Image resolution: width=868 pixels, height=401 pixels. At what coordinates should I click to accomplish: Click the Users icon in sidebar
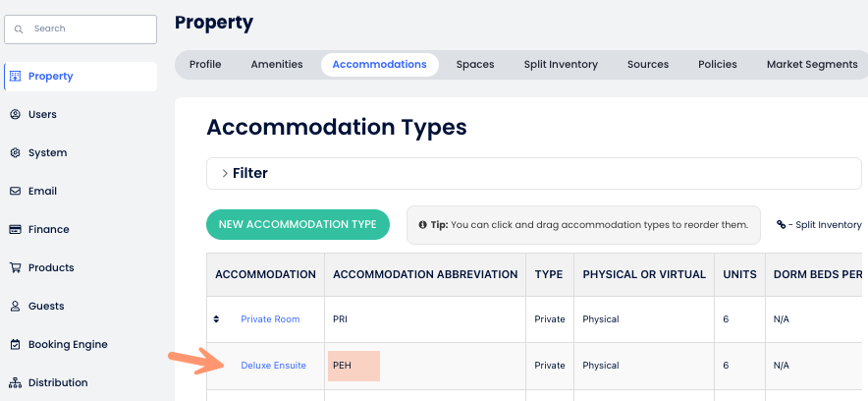(x=16, y=115)
